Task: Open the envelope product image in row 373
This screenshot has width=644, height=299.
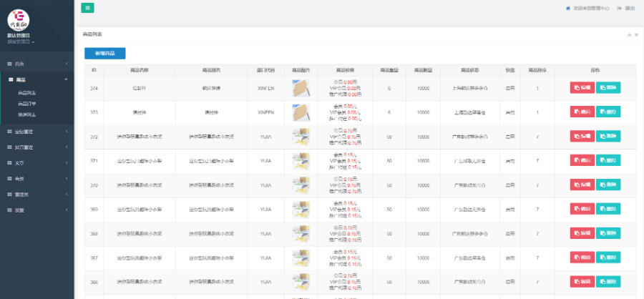Action: click(x=301, y=112)
